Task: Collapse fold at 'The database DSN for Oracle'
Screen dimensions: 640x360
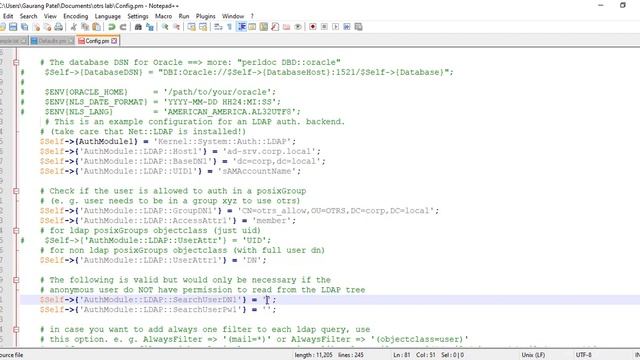Action: (16, 62)
